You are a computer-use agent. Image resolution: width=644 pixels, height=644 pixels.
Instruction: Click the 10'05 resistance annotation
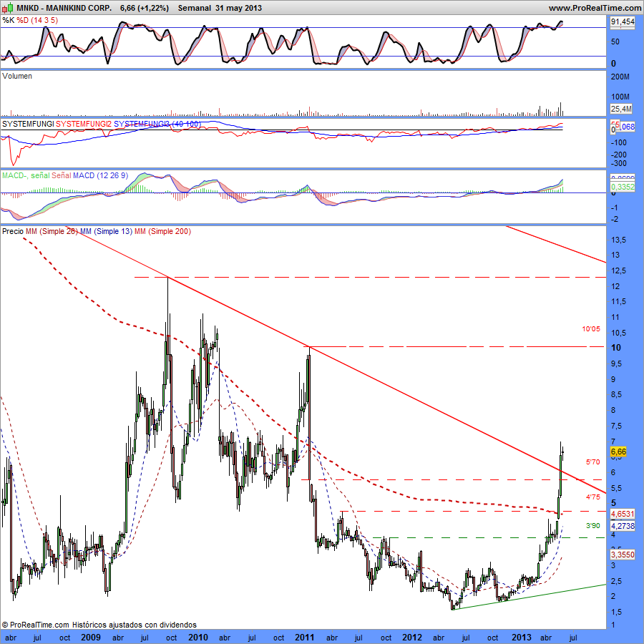[x=591, y=329]
